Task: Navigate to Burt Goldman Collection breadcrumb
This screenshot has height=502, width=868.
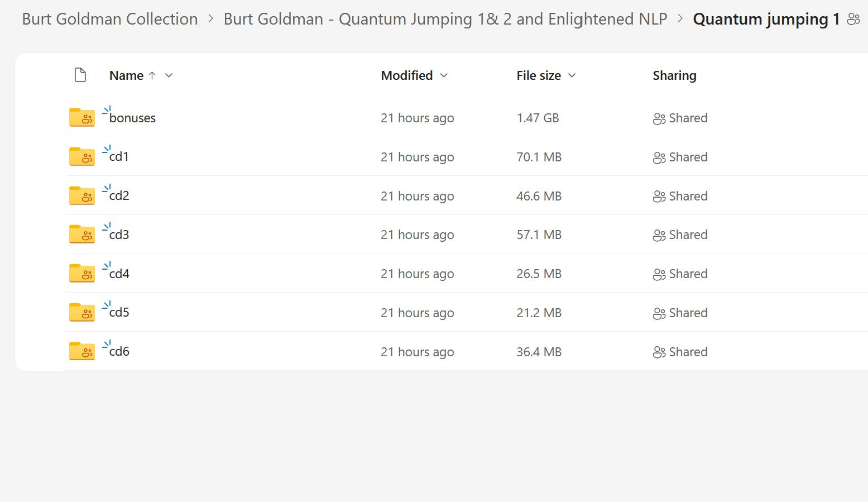Action: (110, 20)
